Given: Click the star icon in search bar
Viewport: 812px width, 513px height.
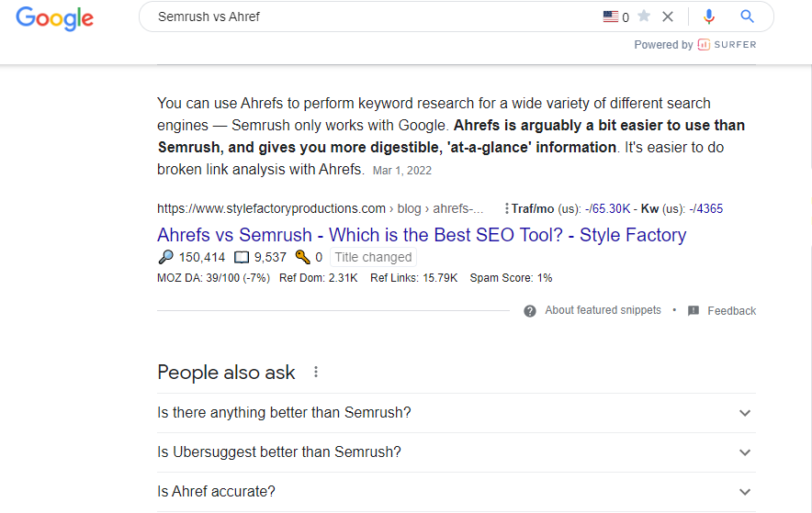Looking at the screenshot, I should click(x=644, y=17).
